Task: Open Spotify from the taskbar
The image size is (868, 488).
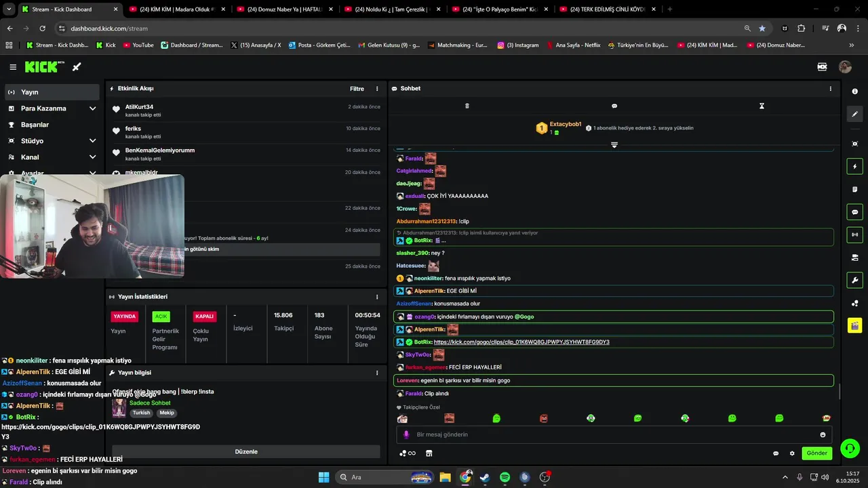Action: point(505,477)
